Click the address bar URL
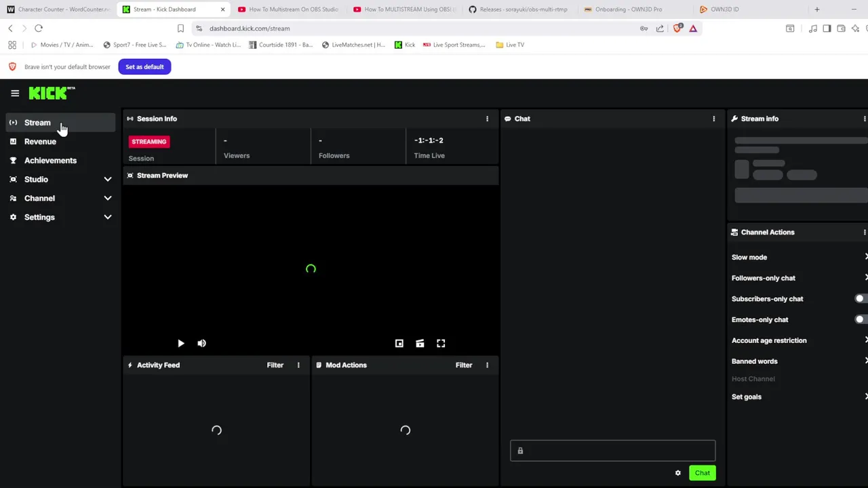The width and height of the screenshot is (868, 488). (250, 28)
